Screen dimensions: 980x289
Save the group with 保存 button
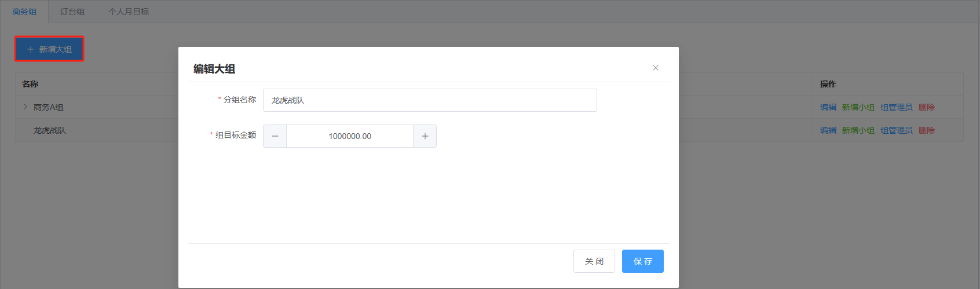pyautogui.click(x=642, y=261)
